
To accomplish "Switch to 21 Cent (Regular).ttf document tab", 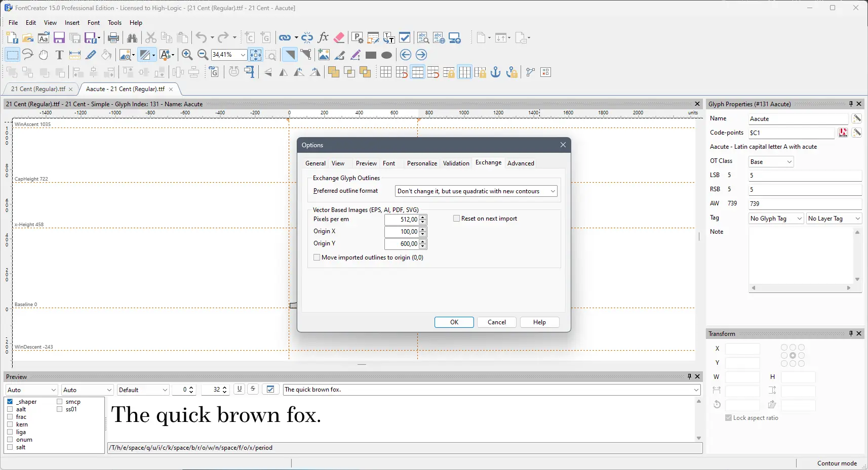I will [38, 89].
